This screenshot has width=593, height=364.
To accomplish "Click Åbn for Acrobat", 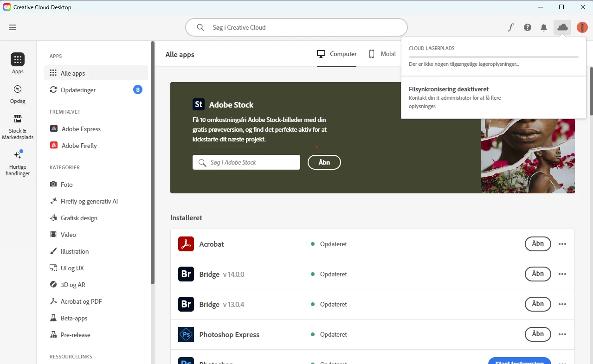I will click(538, 244).
